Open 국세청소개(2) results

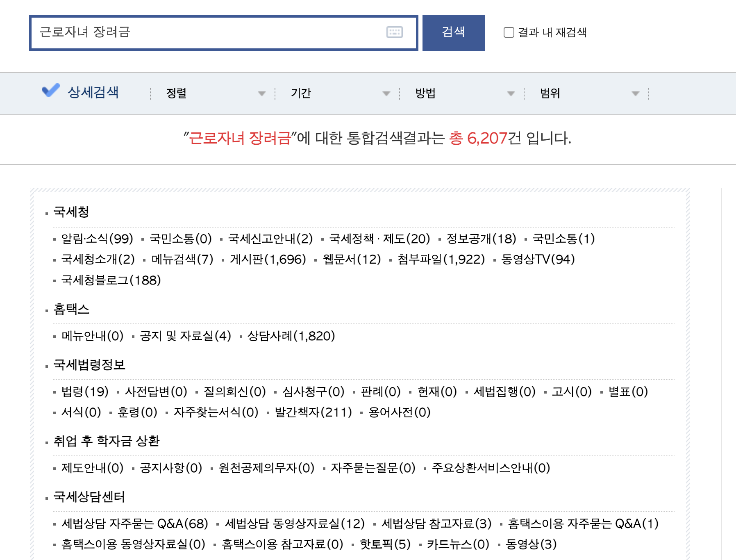coord(98,259)
